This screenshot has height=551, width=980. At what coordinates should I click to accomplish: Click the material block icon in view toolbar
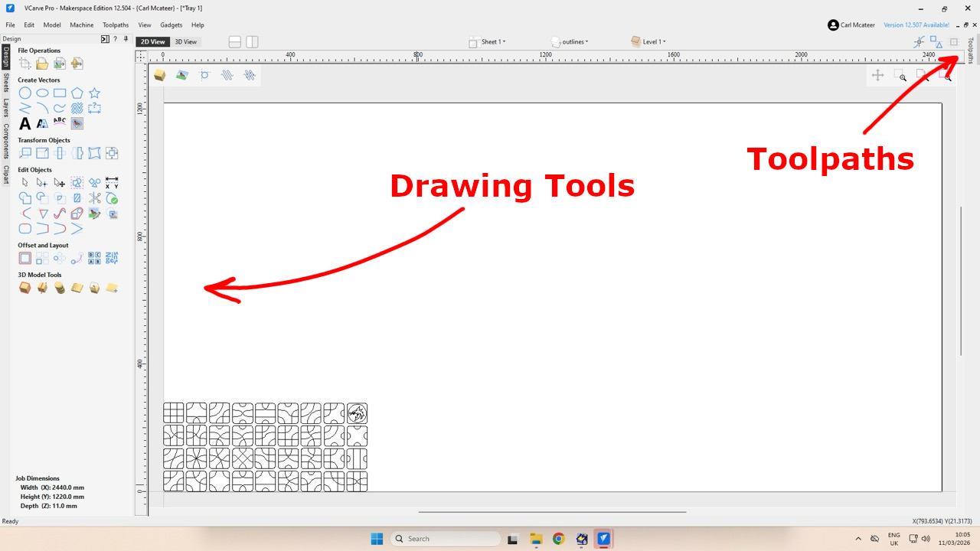coord(159,75)
